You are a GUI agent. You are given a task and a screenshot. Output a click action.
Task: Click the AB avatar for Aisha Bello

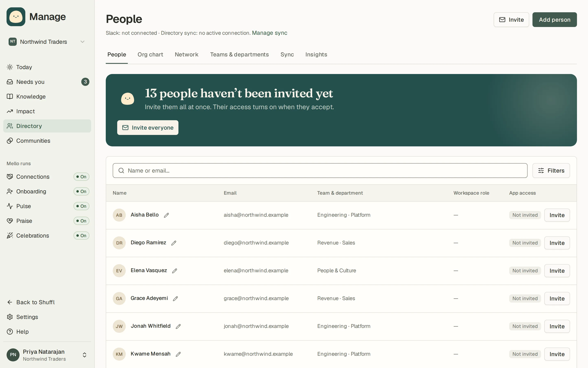(119, 215)
